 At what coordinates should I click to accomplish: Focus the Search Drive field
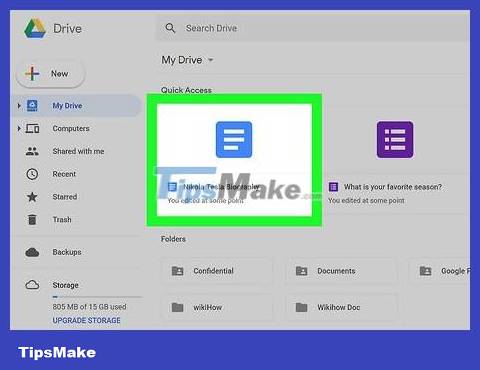[313, 28]
